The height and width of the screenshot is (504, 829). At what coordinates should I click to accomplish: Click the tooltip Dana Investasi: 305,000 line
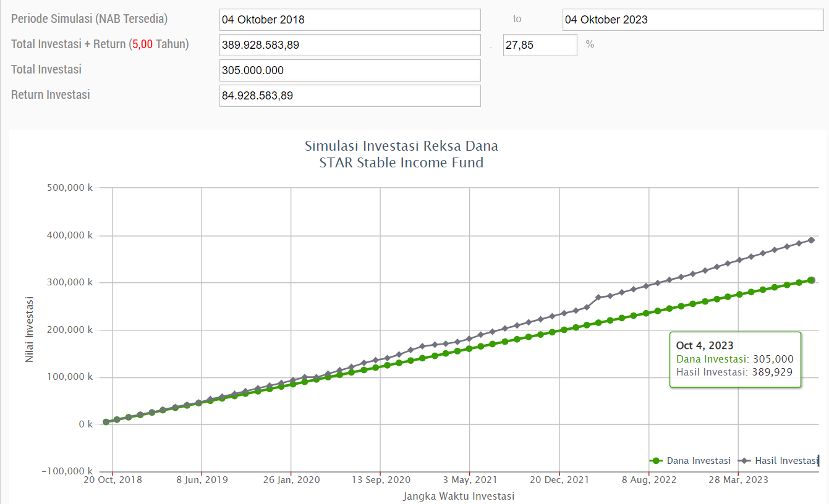pyautogui.click(x=734, y=359)
